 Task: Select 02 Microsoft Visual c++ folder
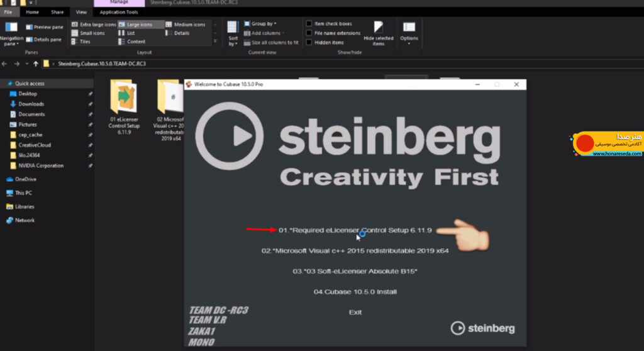[169, 110]
